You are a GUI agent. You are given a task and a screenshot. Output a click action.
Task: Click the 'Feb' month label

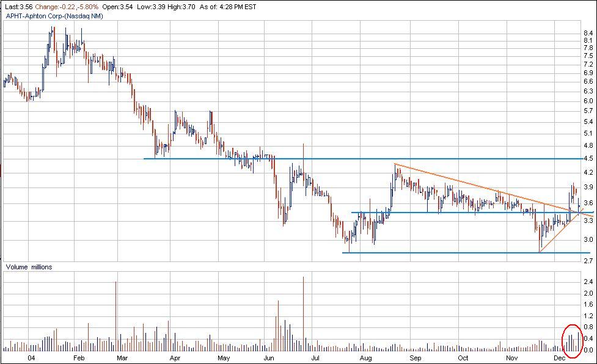click(x=78, y=358)
